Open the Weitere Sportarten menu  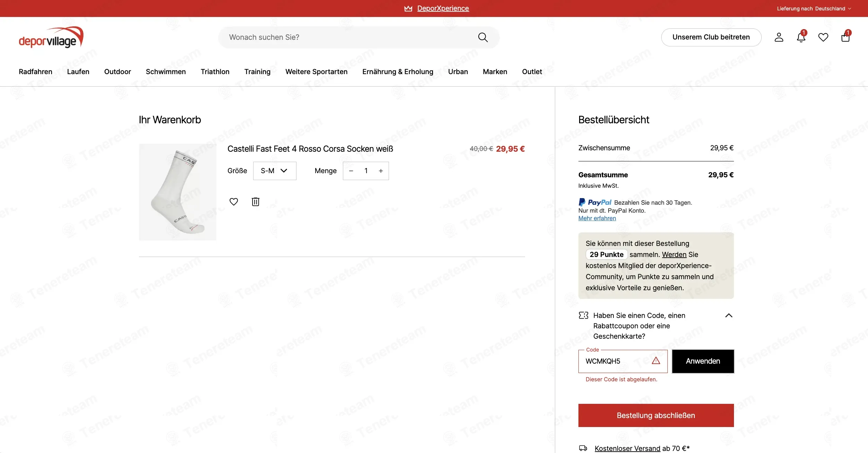click(x=317, y=72)
